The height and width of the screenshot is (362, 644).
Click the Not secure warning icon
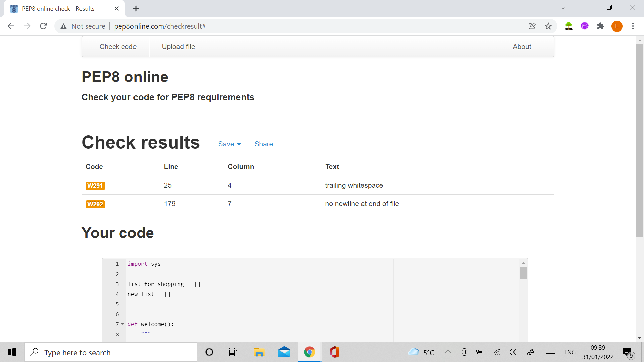(x=63, y=26)
